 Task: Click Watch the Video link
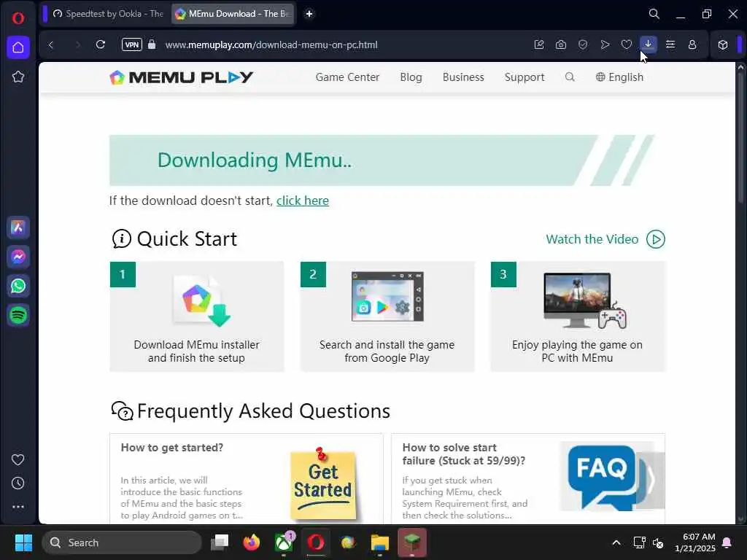pyautogui.click(x=592, y=239)
